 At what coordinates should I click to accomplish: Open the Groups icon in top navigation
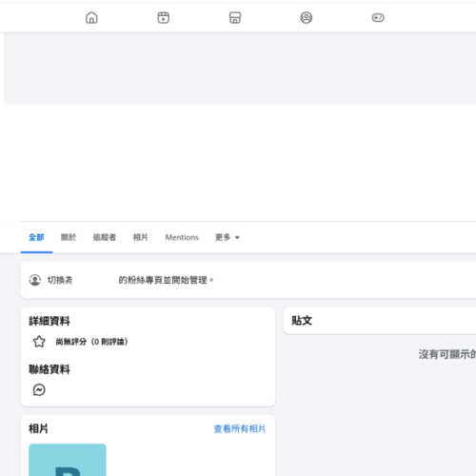click(307, 17)
